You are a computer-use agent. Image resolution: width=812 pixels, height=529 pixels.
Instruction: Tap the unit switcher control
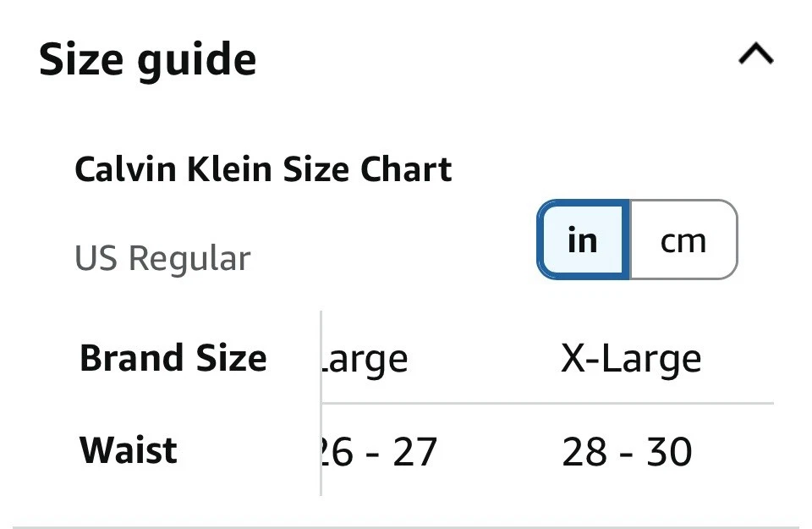tap(636, 240)
